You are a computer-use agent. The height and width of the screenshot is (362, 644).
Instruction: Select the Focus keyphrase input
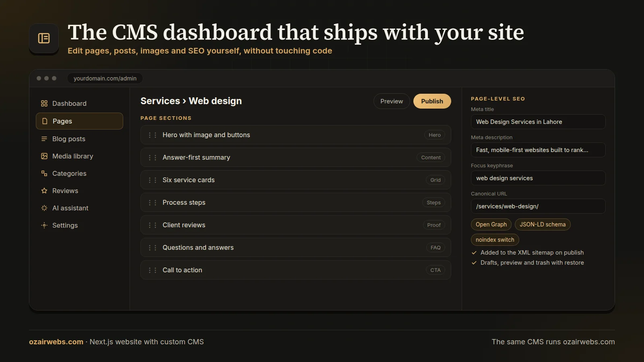click(538, 178)
